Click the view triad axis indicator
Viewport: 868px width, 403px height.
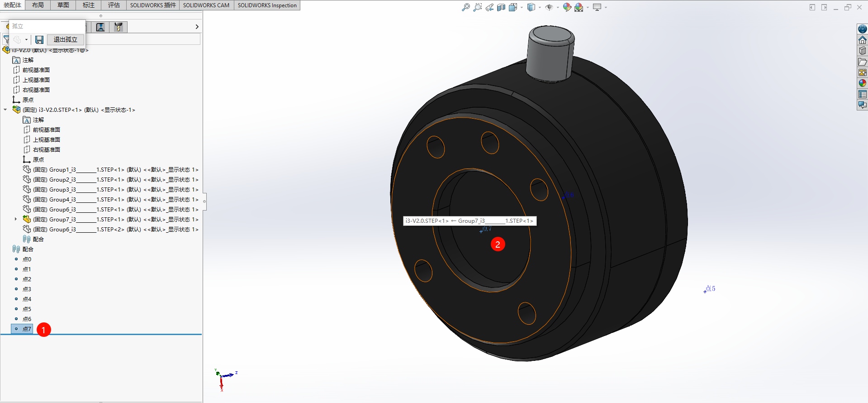point(226,379)
